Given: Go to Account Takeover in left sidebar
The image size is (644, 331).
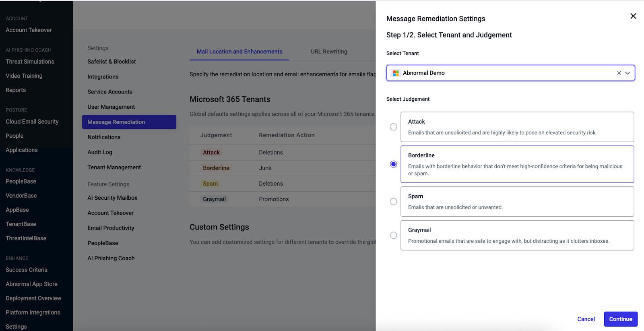Looking at the screenshot, I should (29, 30).
